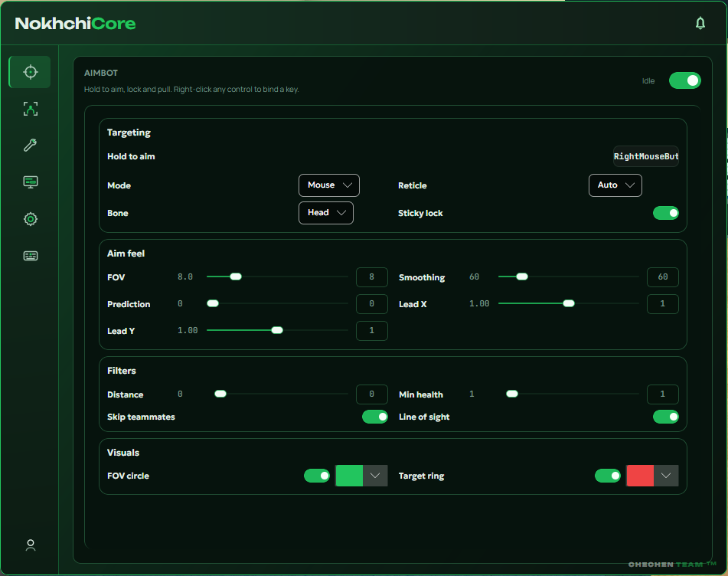728x576 pixels.
Task: Click the Min health slider handle
Action: [x=512, y=394]
